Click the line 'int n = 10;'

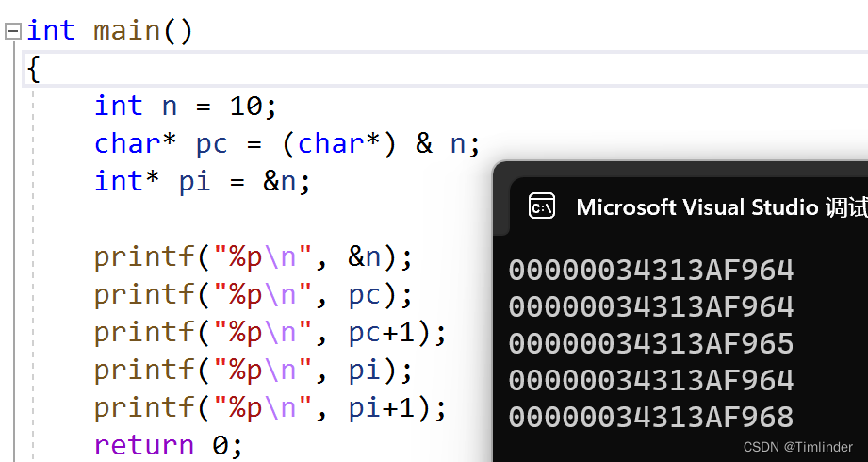pos(186,106)
